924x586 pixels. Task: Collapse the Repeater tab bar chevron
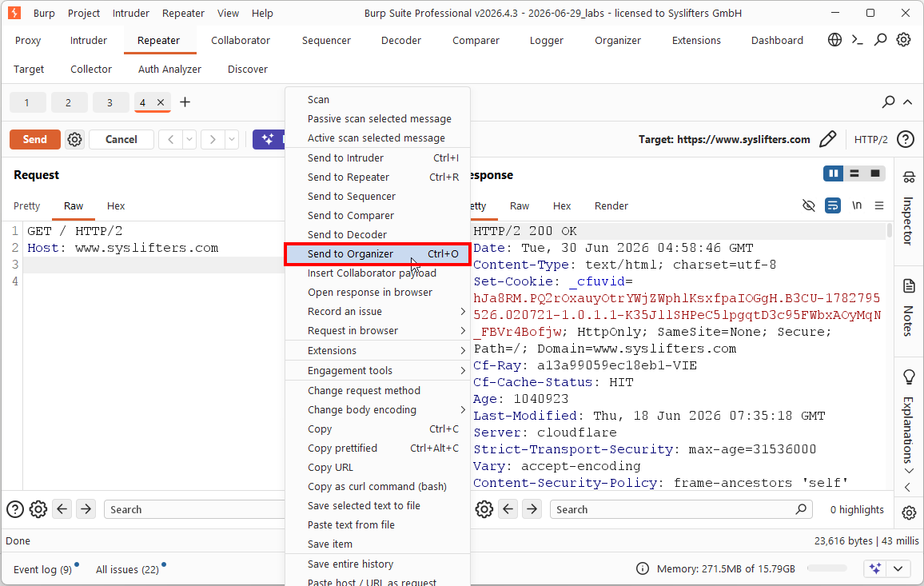point(907,102)
